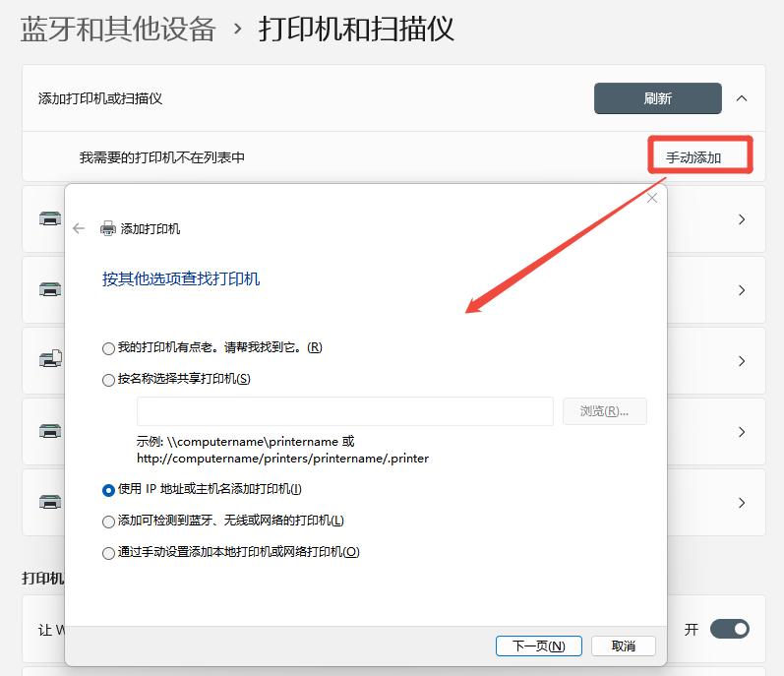Click the 浏览(R)... browse button

point(605,411)
